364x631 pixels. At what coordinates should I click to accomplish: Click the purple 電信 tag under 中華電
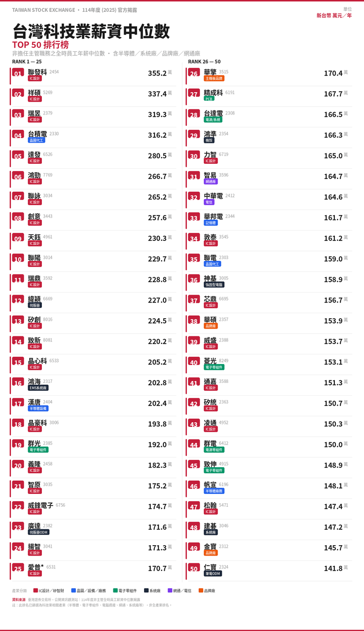click(x=209, y=202)
